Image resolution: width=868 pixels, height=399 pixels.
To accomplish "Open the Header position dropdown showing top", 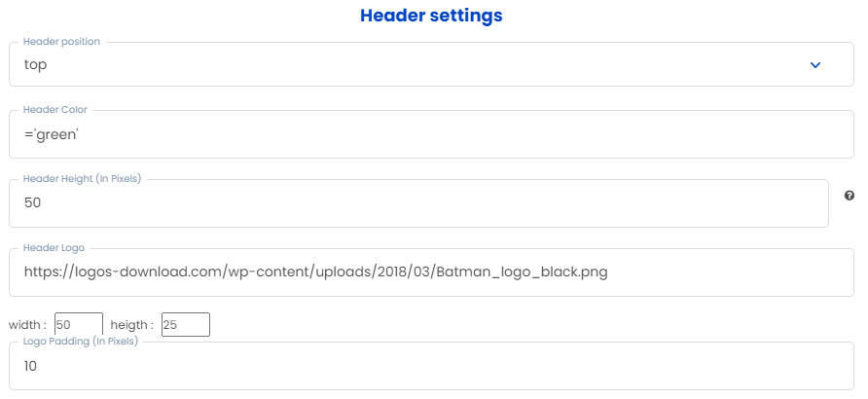I will coord(431,64).
